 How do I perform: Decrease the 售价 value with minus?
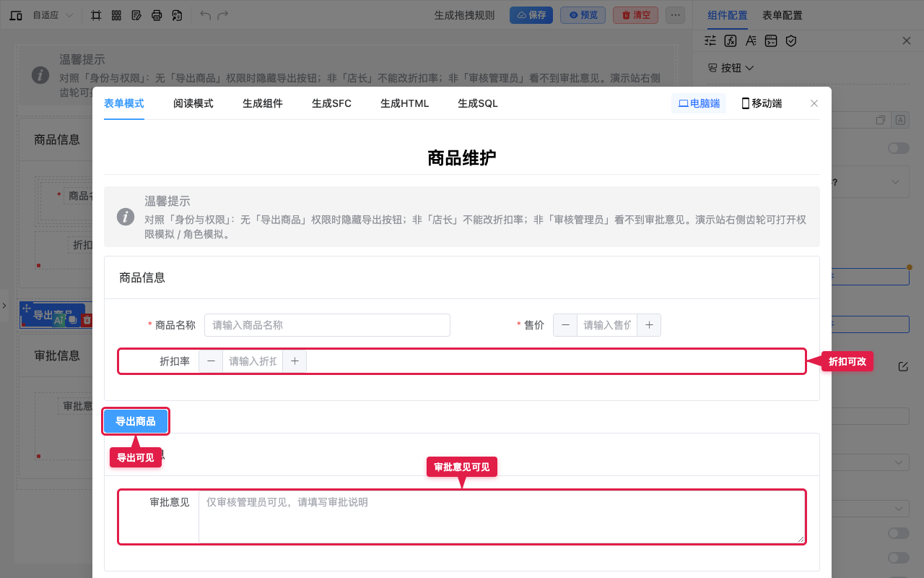(x=565, y=325)
